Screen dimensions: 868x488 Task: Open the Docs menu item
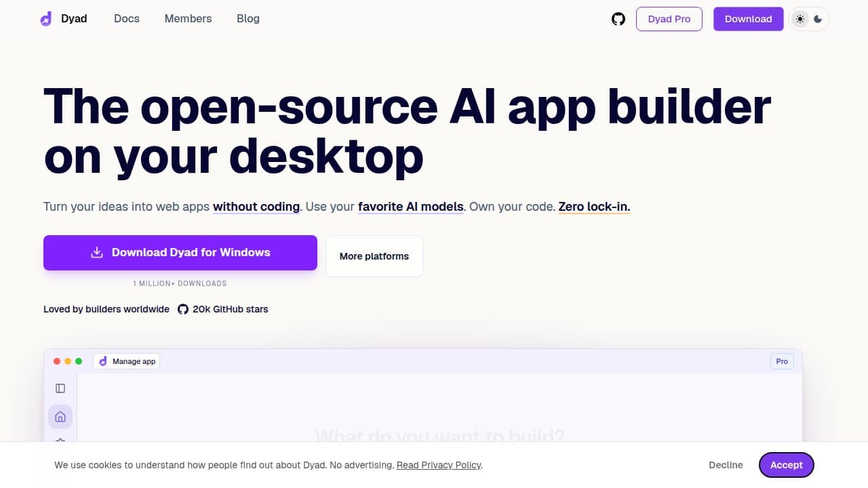tap(127, 19)
